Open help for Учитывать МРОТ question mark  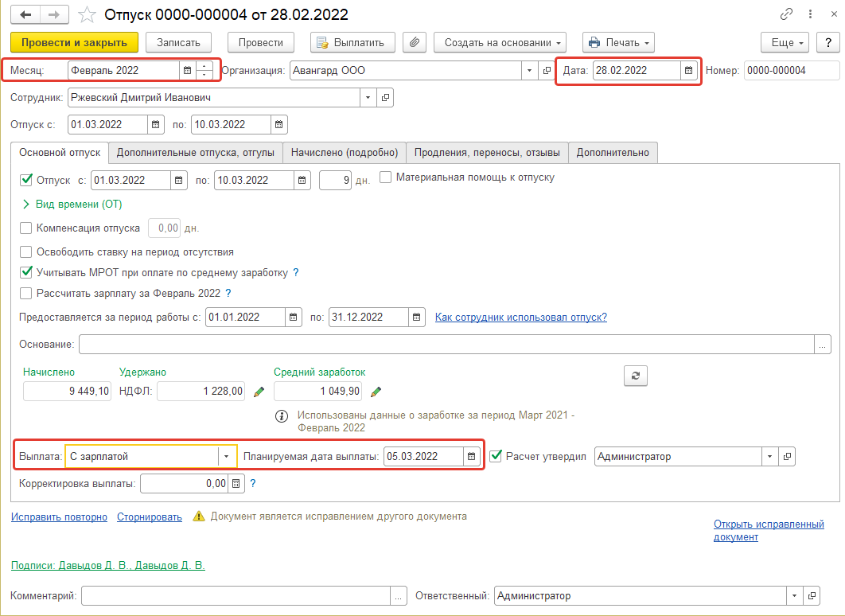pyautogui.click(x=295, y=273)
